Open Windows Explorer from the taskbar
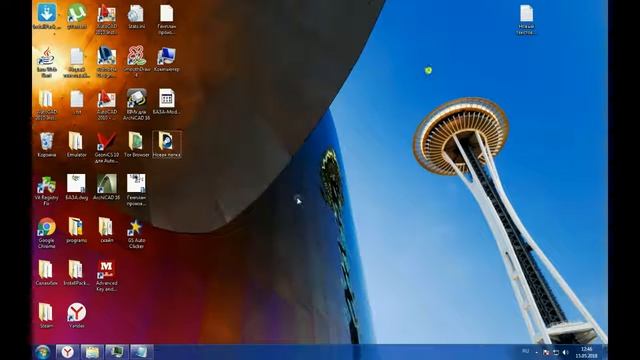 tap(92, 352)
